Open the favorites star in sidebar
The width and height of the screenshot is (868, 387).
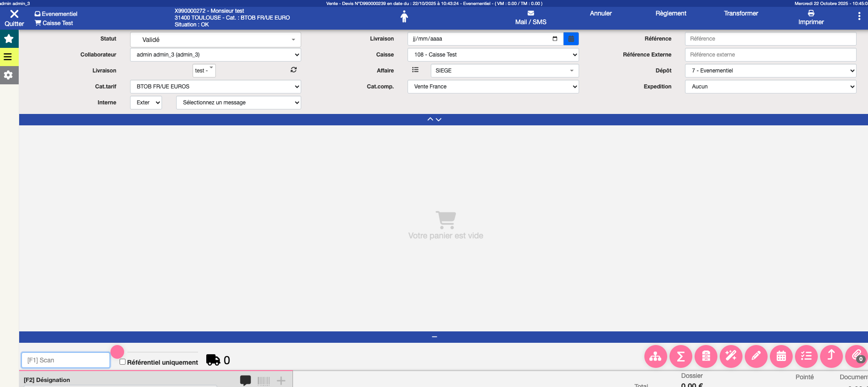9,39
